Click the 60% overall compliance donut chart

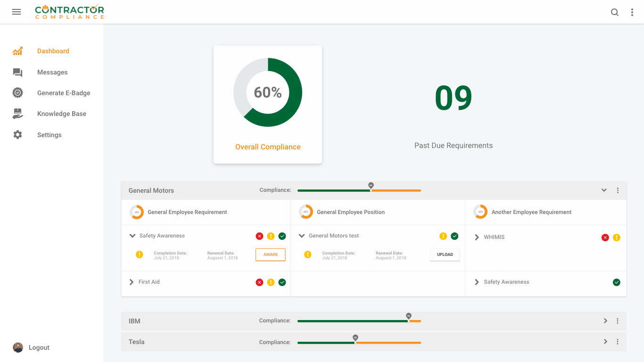tap(268, 92)
